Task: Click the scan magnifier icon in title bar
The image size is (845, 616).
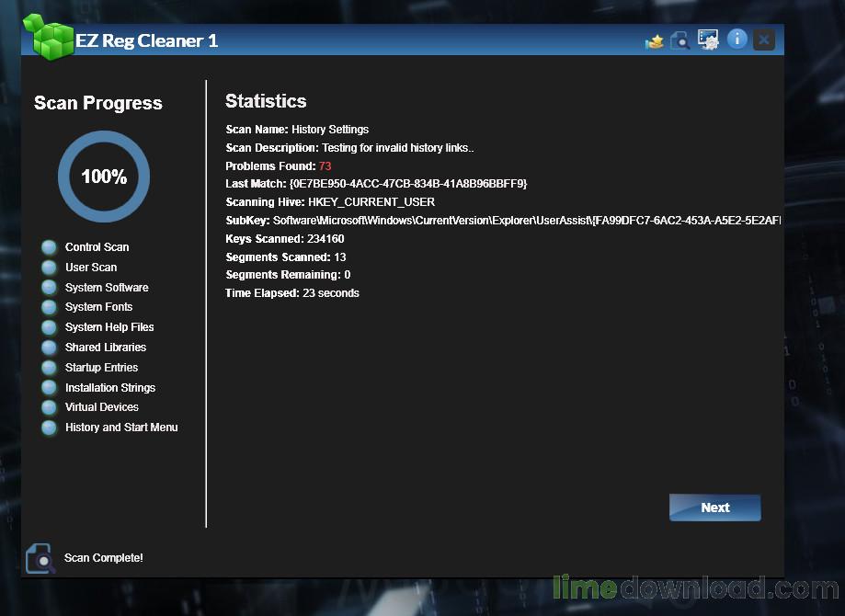Action: click(680, 40)
